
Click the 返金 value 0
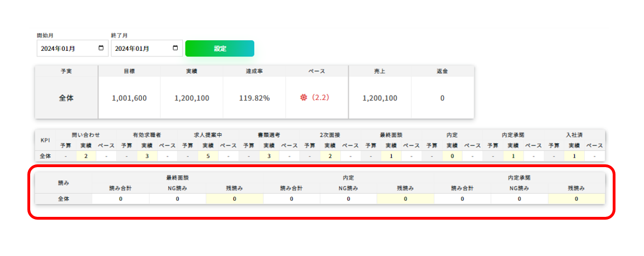tap(442, 98)
